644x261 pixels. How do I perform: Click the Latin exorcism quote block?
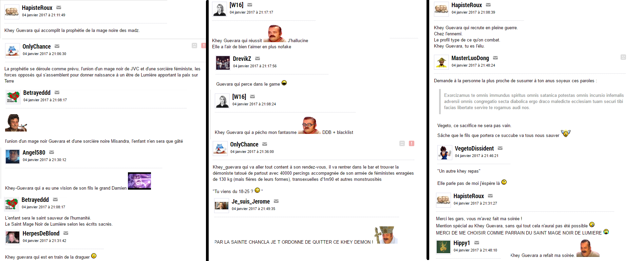click(533, 101)
